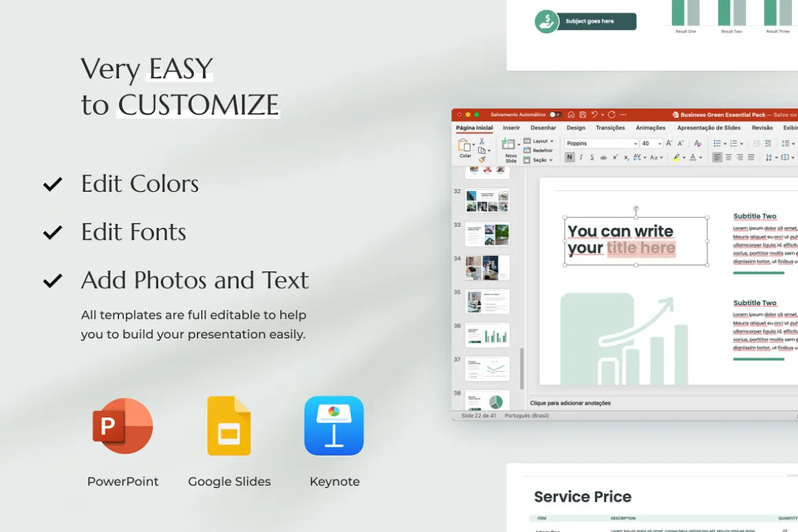The height and width of the screenshot is (532, 798).
Task: Toggle italic formatting
Action: tap(581, 157)
